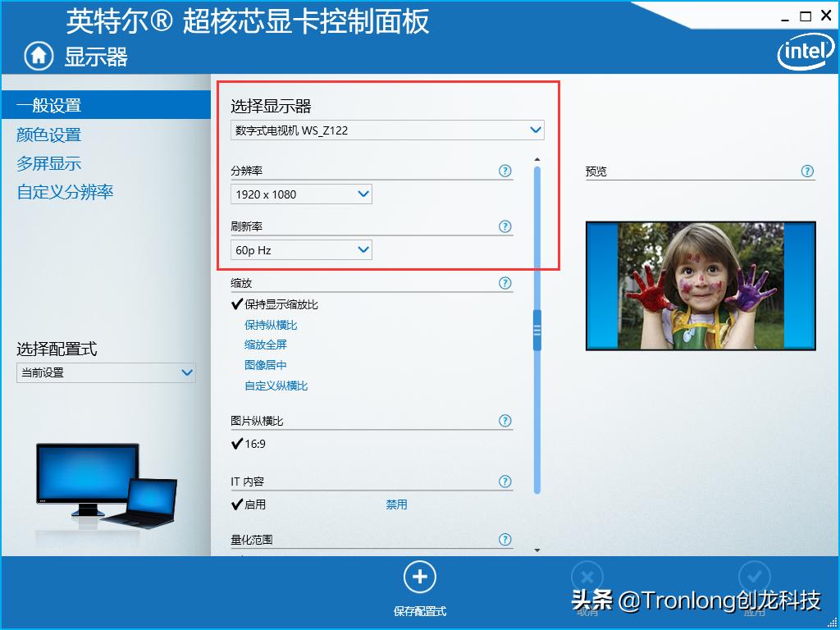
Task: Switch to the 多屏显示 section
Action: [48, 163]
